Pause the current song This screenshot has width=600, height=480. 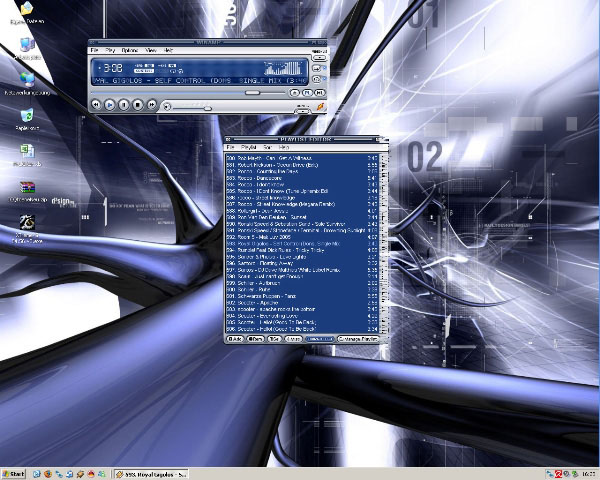(124, 104)
